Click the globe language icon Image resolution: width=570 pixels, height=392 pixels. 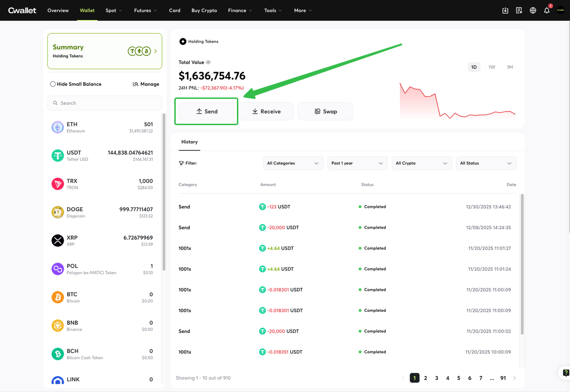pos(533,10)
